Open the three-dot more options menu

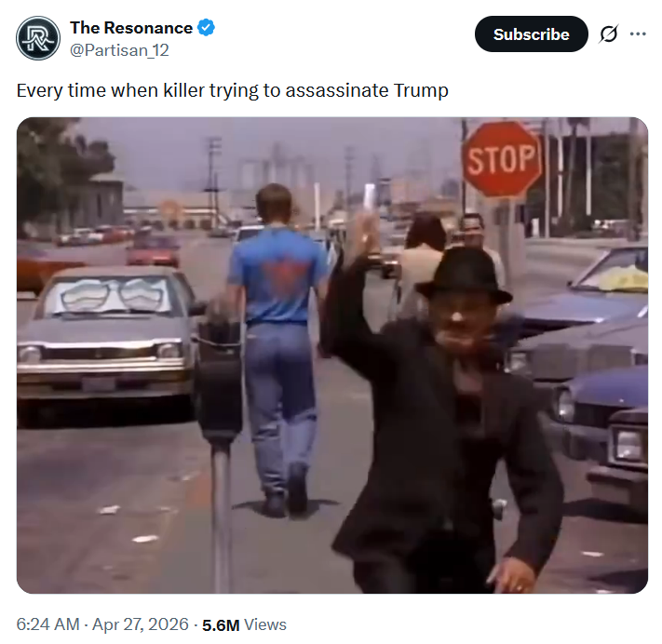pos(638,34)
